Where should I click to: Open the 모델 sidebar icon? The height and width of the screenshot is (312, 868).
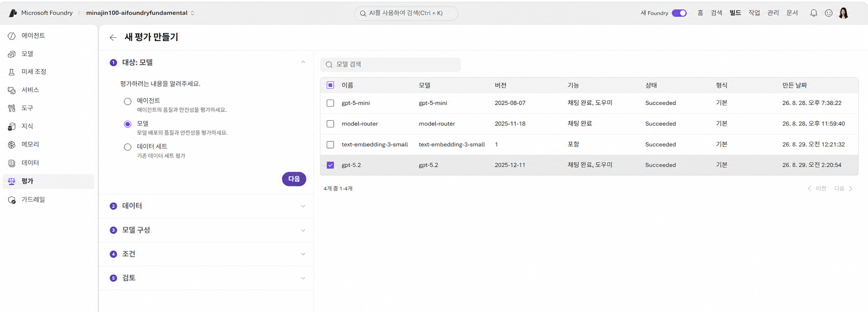click(x=12, y=54)
